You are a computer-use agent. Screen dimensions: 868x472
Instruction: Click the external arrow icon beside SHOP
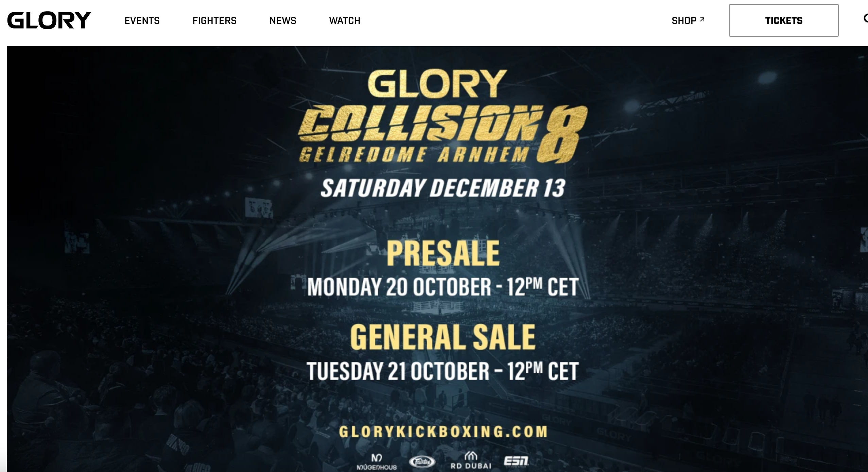[x=702, y=20]
